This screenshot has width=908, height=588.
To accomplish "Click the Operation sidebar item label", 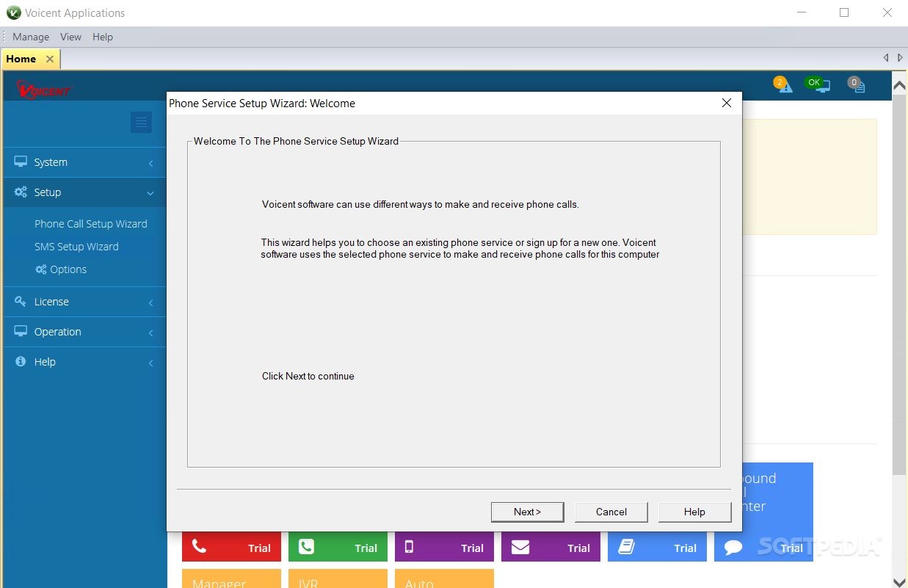I will pos(57,332).
